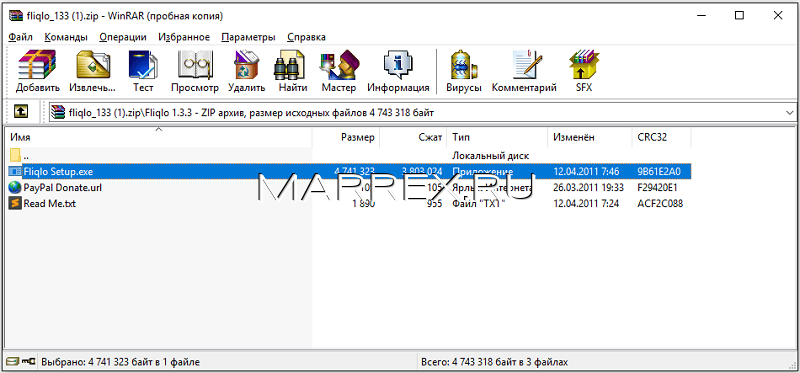The height and width of the screenshot is (373, 800).
Task: Open the Команды menu
Action: point(66,37)
